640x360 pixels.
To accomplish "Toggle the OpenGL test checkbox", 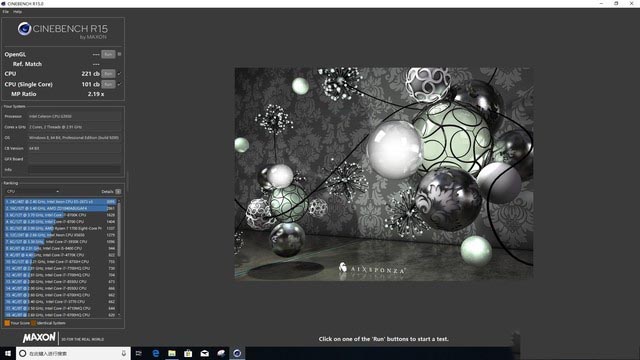I will [x=119, y=54].
